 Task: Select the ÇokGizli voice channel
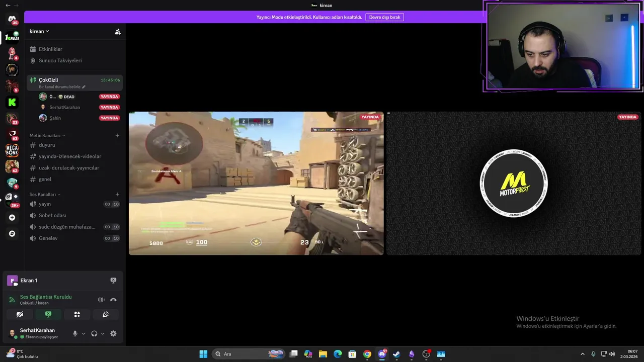(74, 82)
